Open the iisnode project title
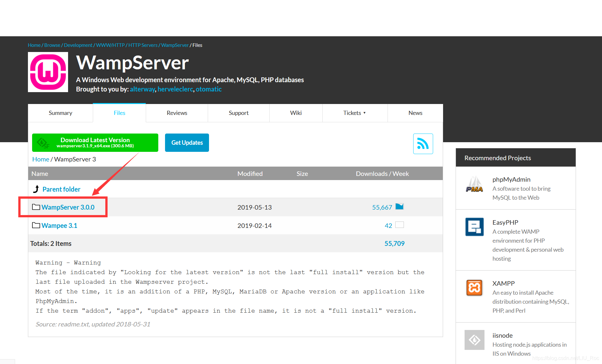 [502, 335]
